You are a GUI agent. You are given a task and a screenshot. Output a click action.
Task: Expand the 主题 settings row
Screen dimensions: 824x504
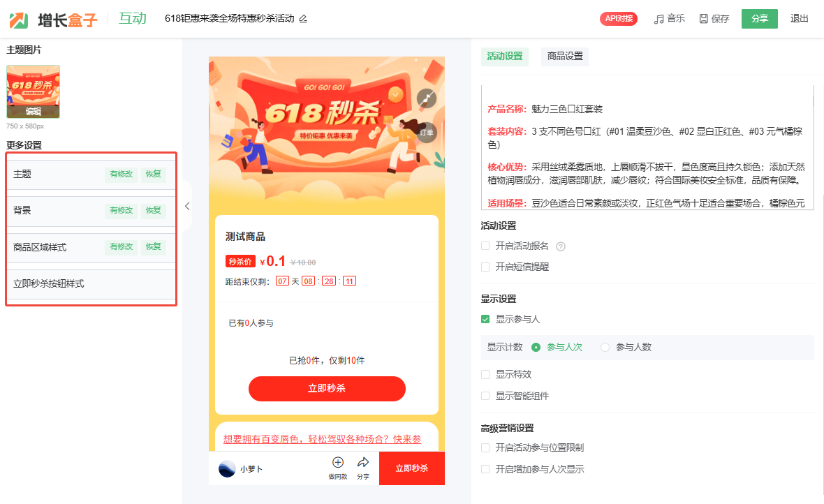pyautogui.click(x=91, y=174)
